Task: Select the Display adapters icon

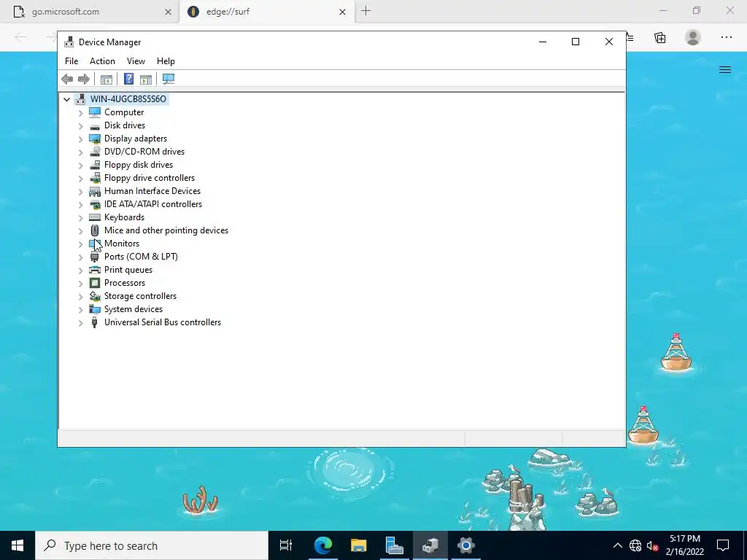Action: click(x=95, y=139)
